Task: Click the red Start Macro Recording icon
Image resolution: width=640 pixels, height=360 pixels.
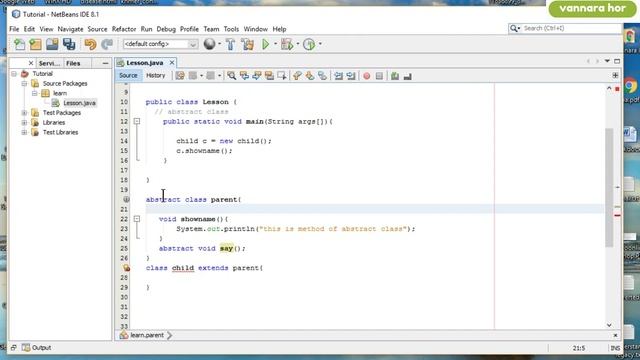Action: [x=367, y=76]
